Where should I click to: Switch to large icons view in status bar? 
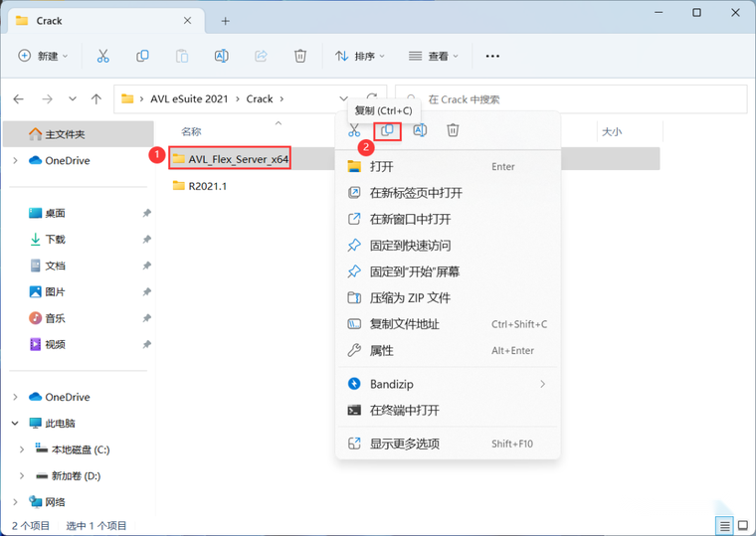coord(743,525)
